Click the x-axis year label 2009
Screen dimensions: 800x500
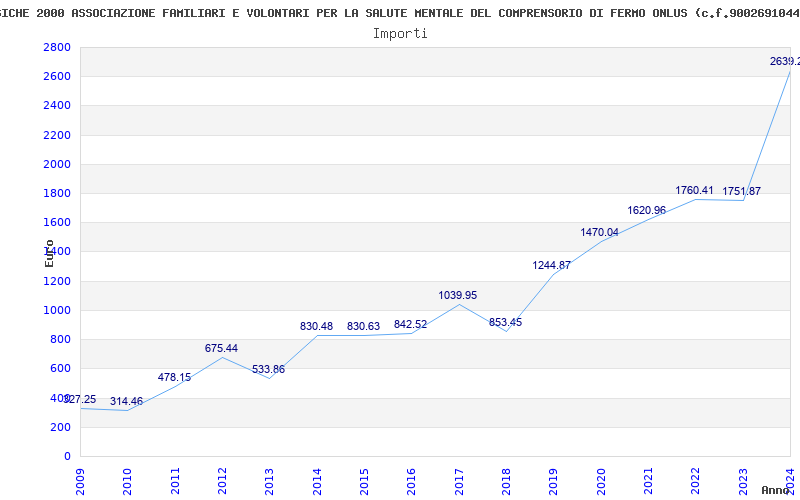click(80, 481)
